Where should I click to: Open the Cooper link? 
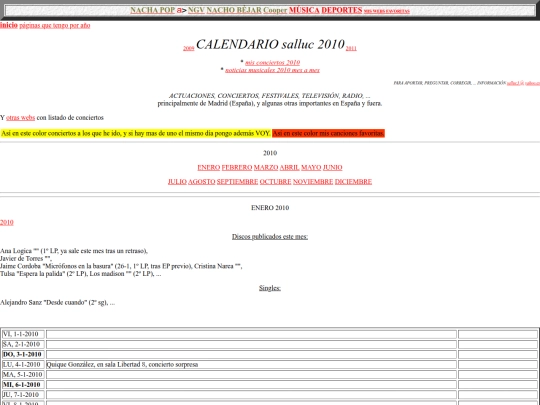pyautogui.click(x=275, y=10)
